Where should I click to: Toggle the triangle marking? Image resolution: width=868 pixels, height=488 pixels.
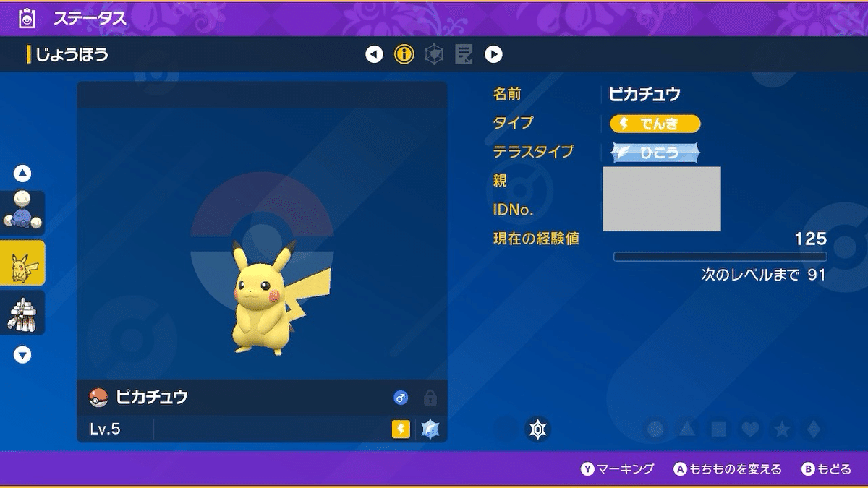687,429
